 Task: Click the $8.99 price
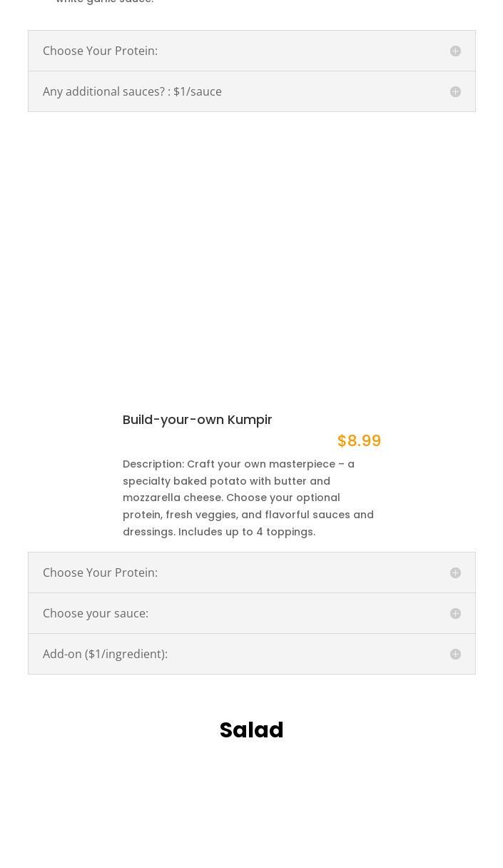coord(359,441)
